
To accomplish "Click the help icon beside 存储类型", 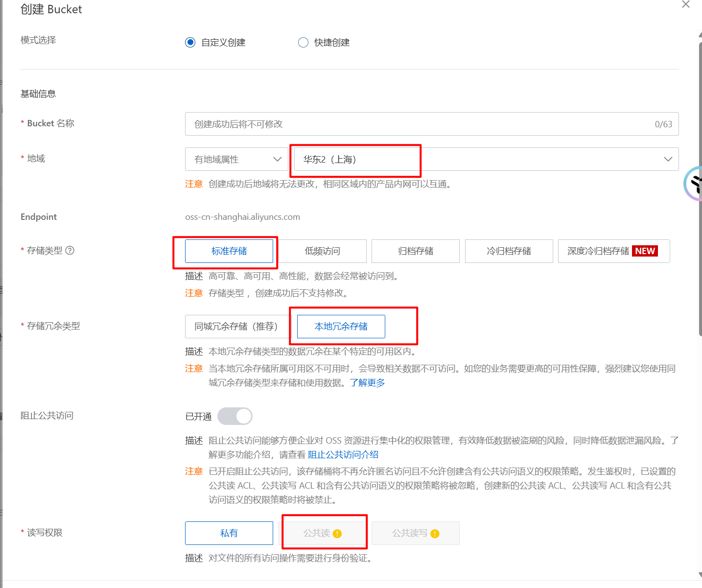I will (70, 251).
